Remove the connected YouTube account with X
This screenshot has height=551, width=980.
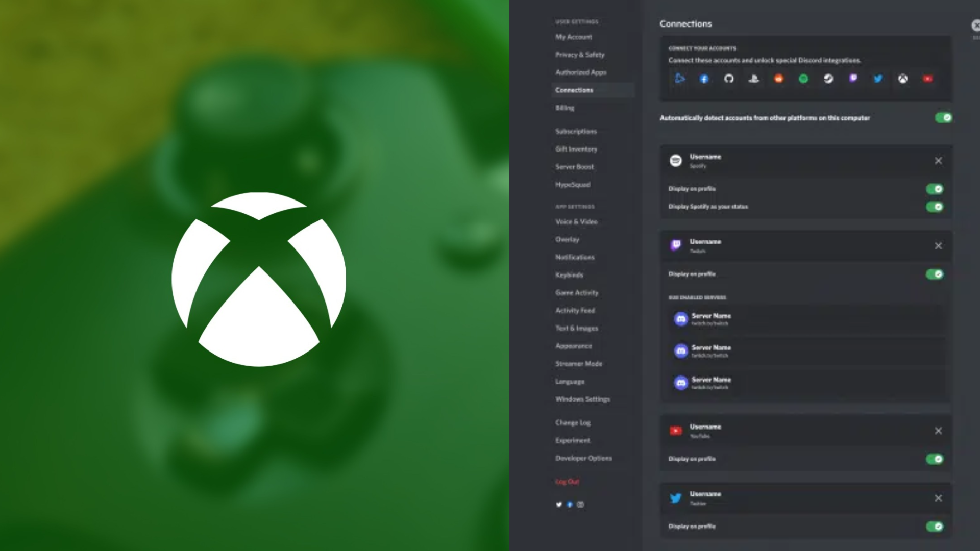(x=938, y=431)
